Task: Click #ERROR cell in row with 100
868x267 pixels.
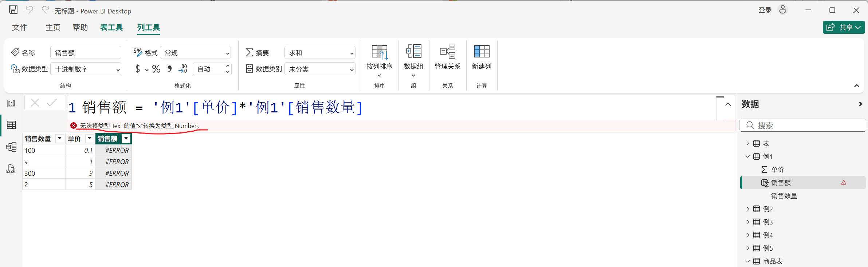Action: click(x=113, y=150)
